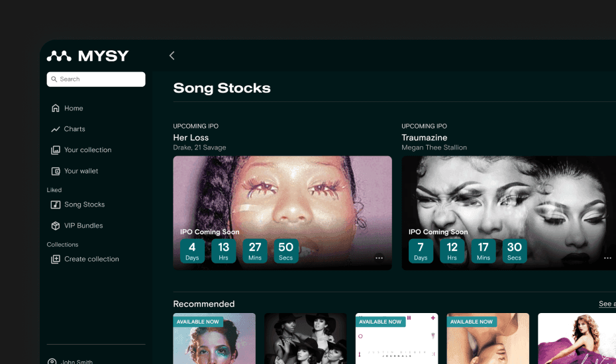This screenshot has width=616, height=364.
Task: Click the John Smith profile icon
Action: pyautogui.click(x=52, y=361)
